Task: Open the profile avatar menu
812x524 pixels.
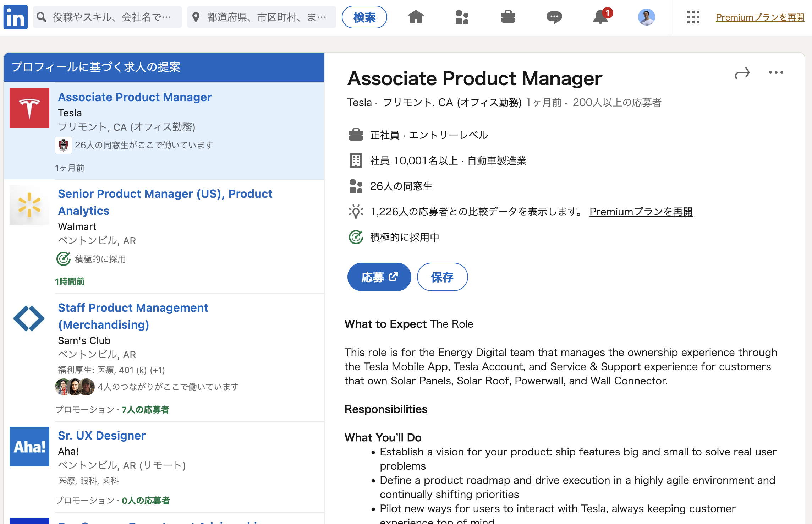Action: pos(646,17)
